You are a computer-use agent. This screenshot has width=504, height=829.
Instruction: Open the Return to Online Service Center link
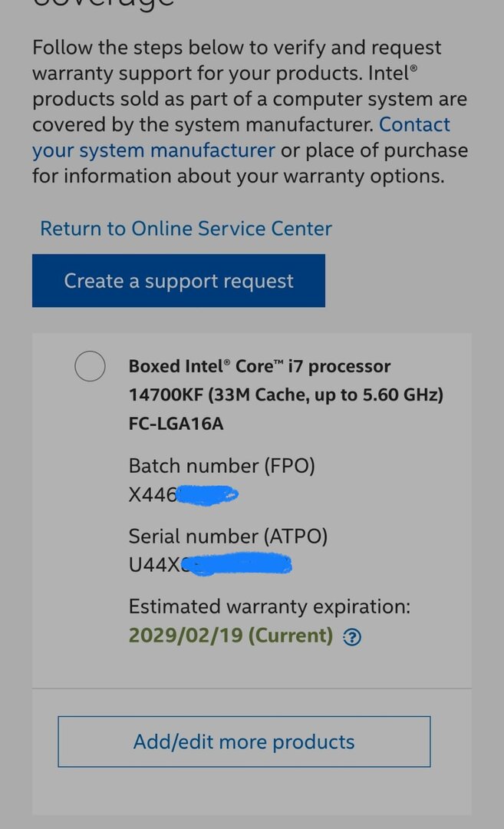pos(186,229)
